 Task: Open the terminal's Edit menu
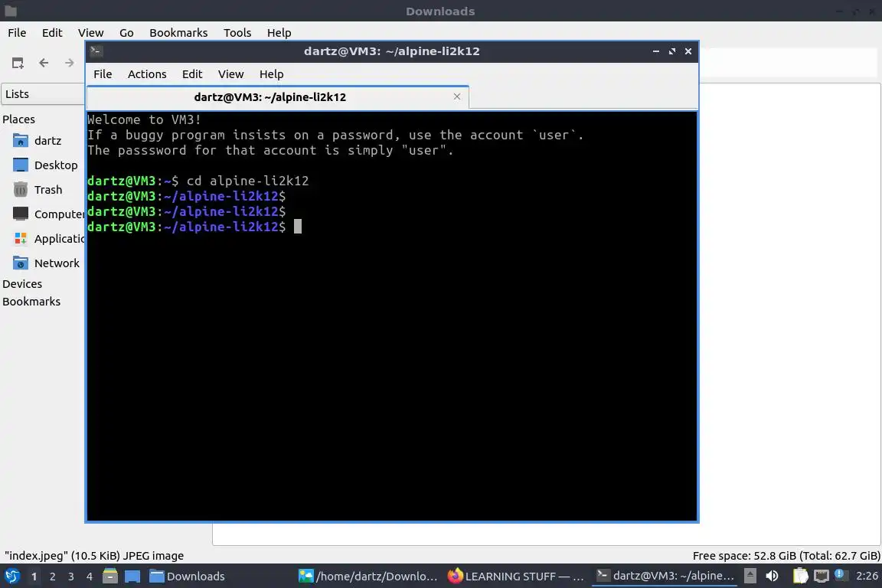click(x=192, y=74)
